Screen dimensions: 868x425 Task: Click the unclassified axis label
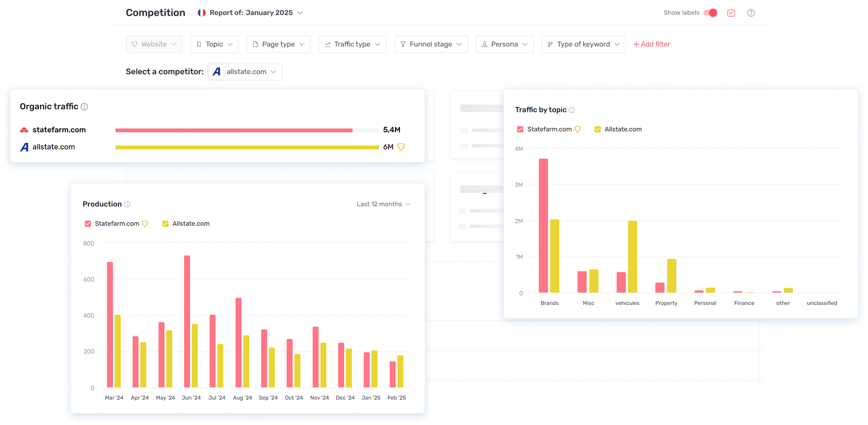coord(822,303)
